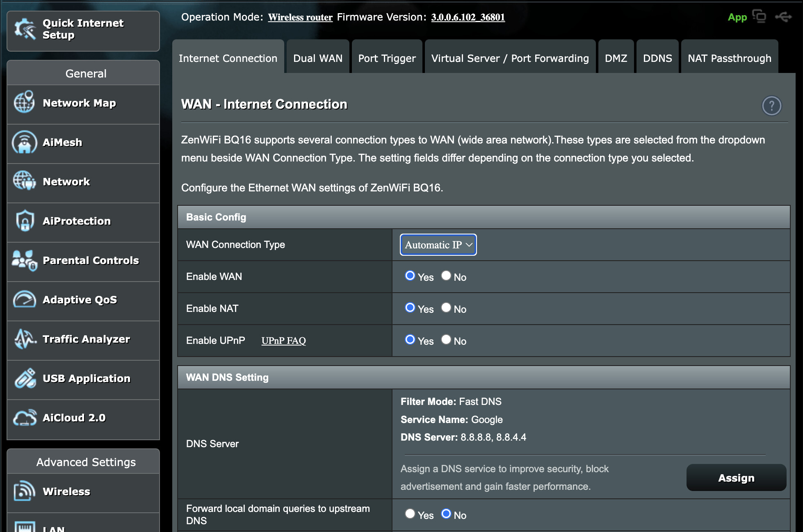Show page help with question mark icon
Screen dimensions: 803x532
771,106
